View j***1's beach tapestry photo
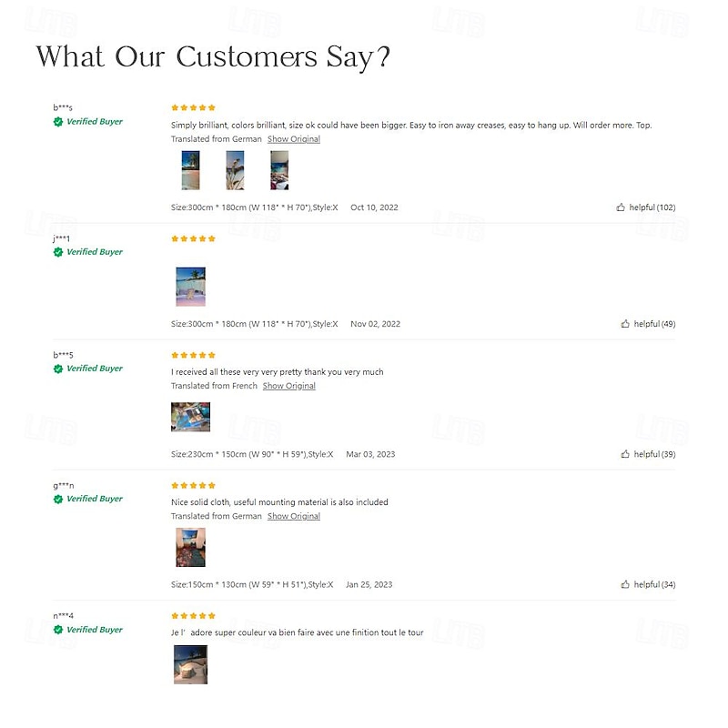728x728 pixels. tap(190, 287)
